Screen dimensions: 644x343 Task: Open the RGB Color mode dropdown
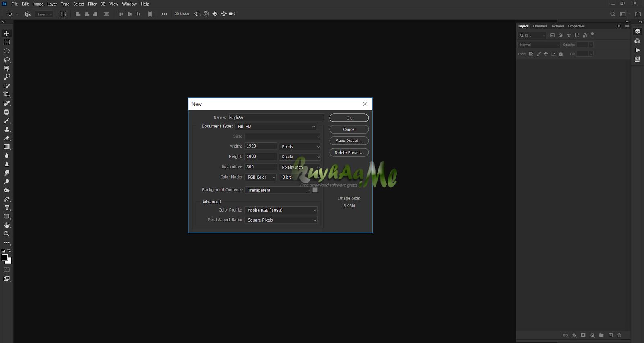[x=261, y=177]
